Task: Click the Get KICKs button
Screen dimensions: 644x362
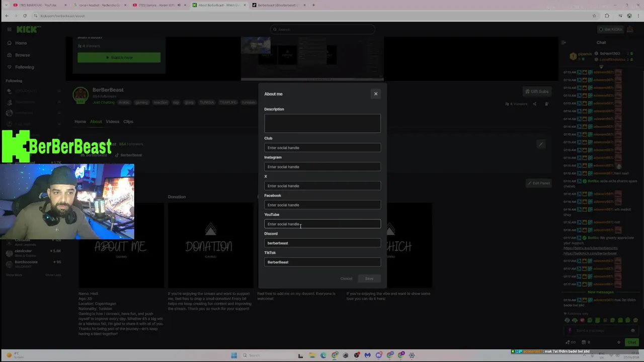Action: click(610, 30)
